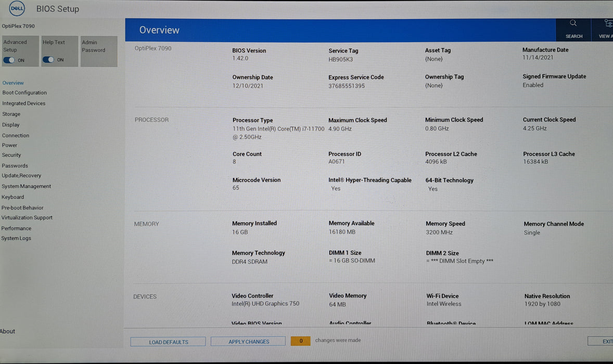
Task: Open Performance section
Action: coord(16,228)
